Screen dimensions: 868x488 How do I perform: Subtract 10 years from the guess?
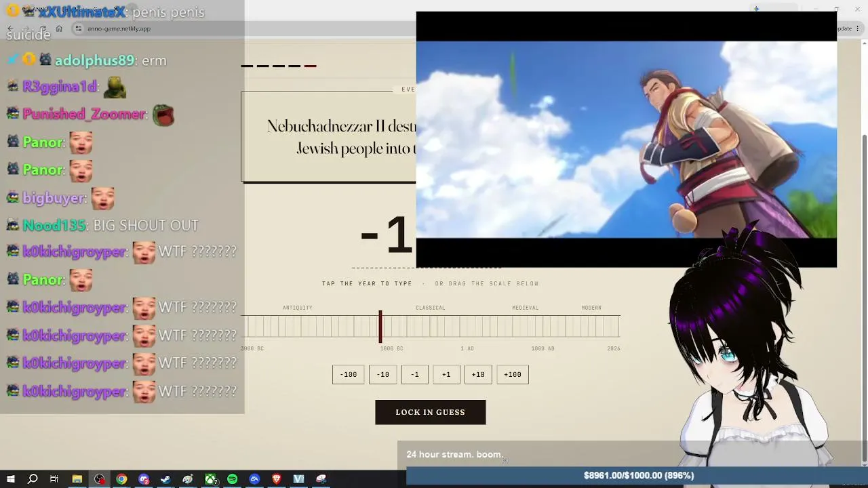pyautogui.click(x=383, y=374)
